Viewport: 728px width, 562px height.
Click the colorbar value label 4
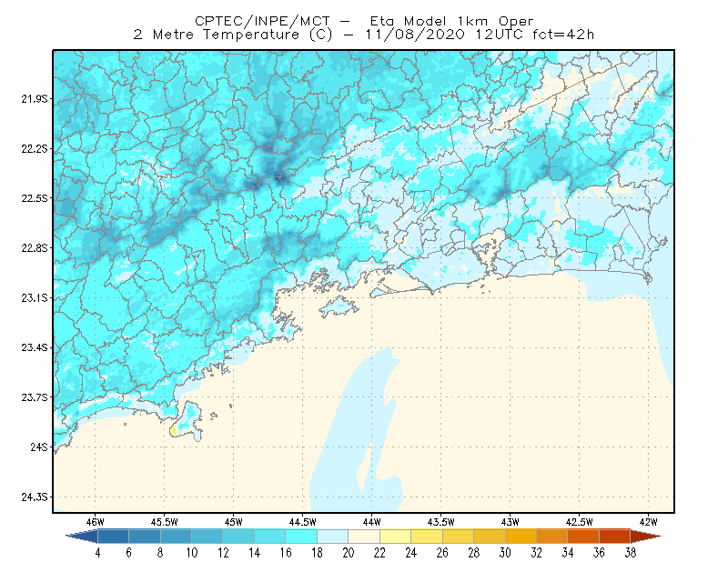pos(97,553)
